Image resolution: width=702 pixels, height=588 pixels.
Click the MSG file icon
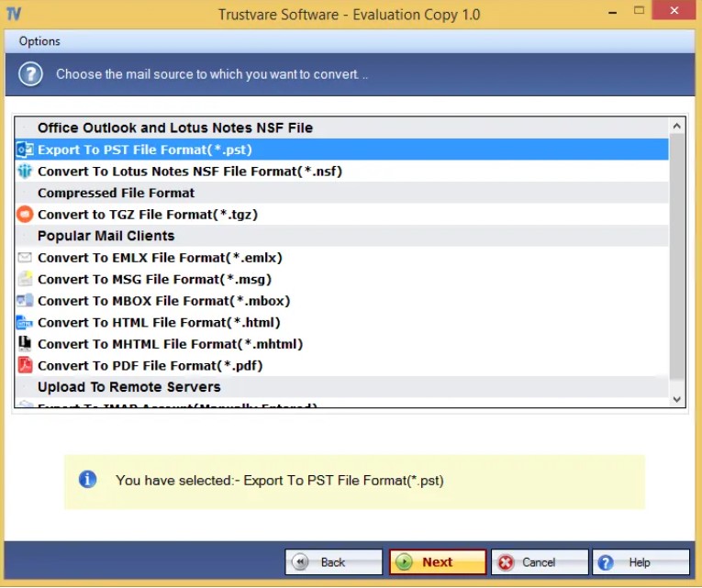tap(25, 279)
